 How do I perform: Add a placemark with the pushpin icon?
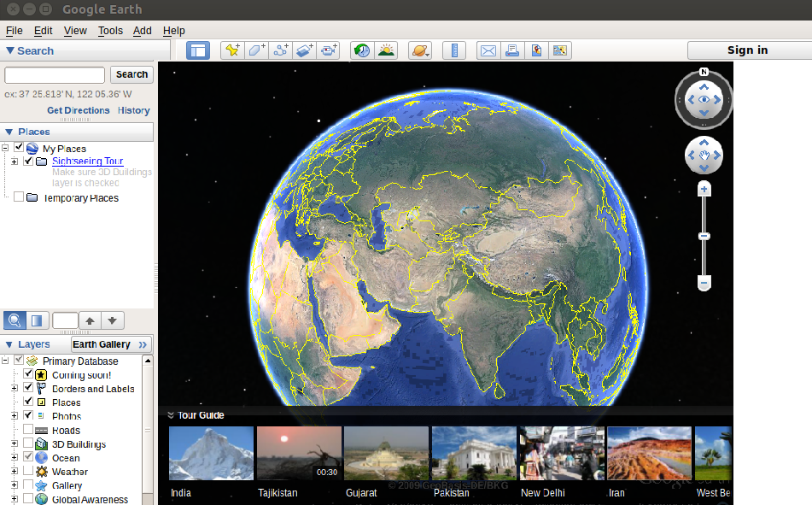pyautogui.click(x=232, y=50)
